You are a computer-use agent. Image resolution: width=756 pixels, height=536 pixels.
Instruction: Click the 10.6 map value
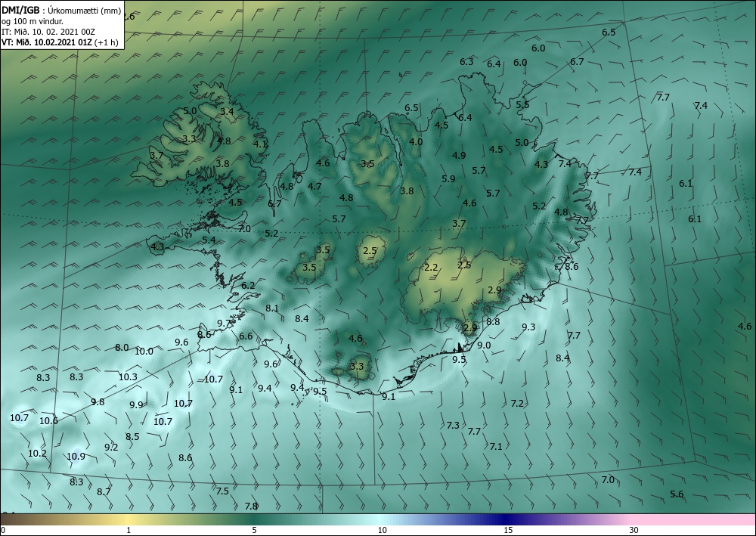point(48,421)
